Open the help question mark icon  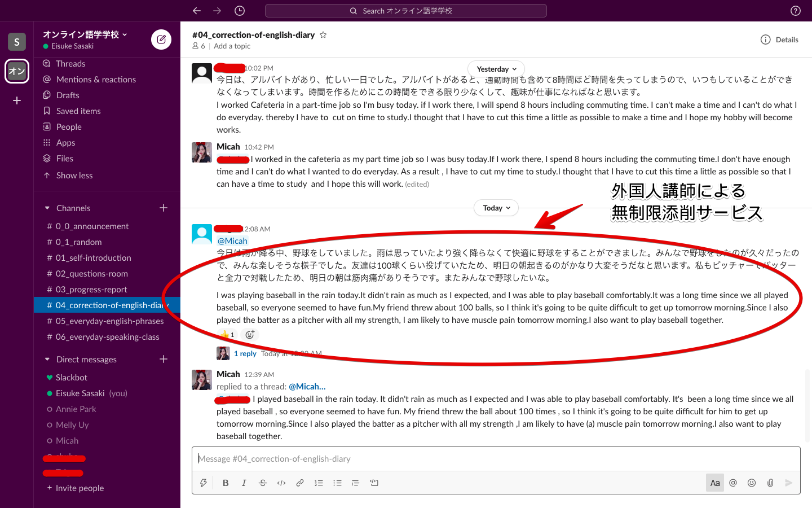(x=796, y=11)
